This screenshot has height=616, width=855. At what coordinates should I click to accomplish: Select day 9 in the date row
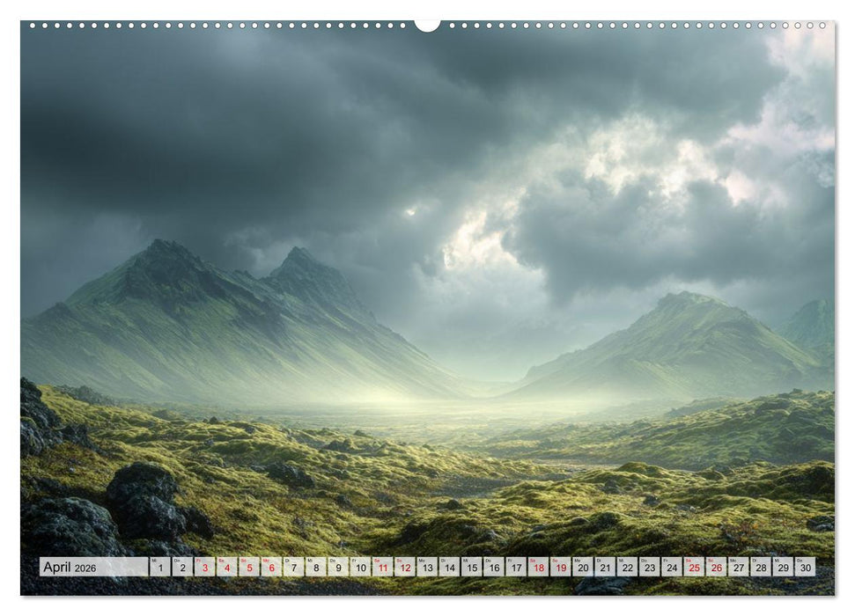click(x=338, y=568)
